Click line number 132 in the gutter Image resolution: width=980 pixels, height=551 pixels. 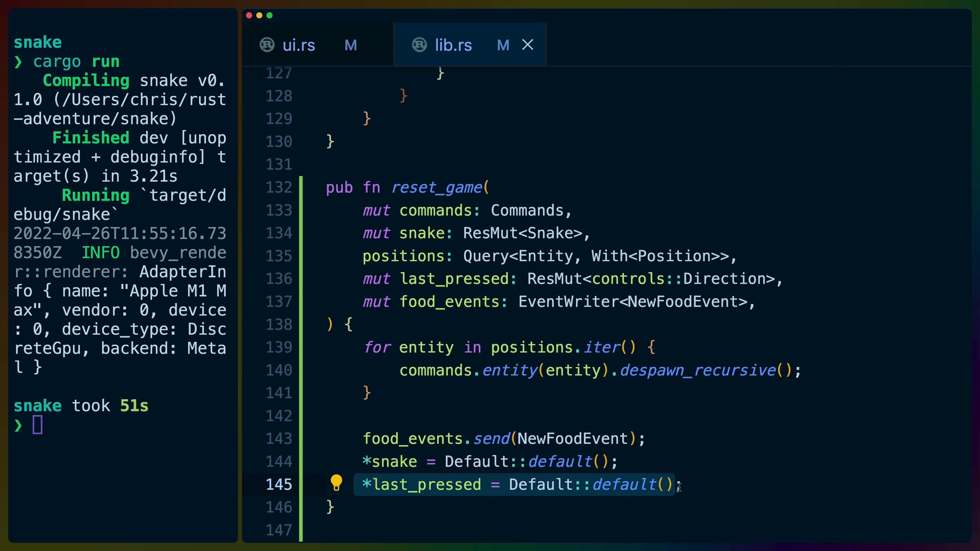tap(278, 187)
